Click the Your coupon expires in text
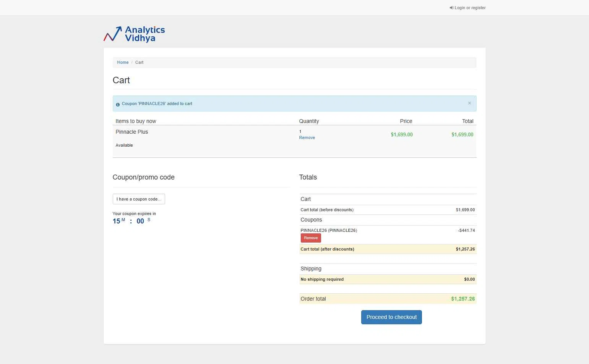Screen dimensions: 589x364 click(134, 214)
